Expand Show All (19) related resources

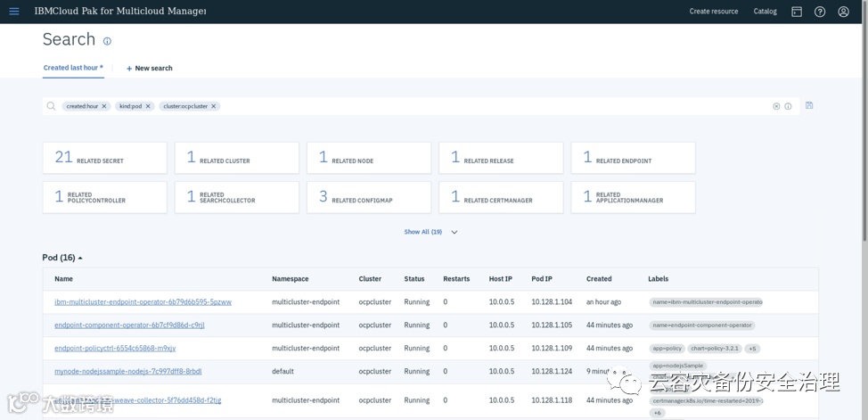pos(423,232)
